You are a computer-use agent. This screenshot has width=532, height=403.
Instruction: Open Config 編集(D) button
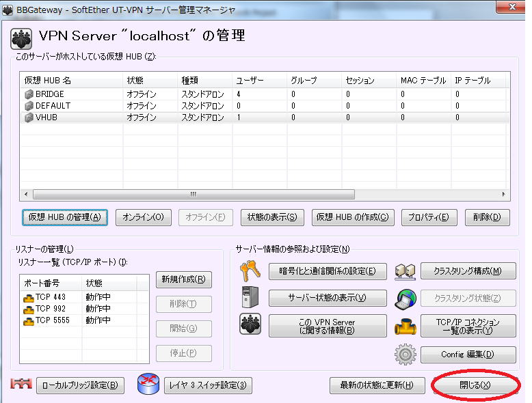[468, 355]
